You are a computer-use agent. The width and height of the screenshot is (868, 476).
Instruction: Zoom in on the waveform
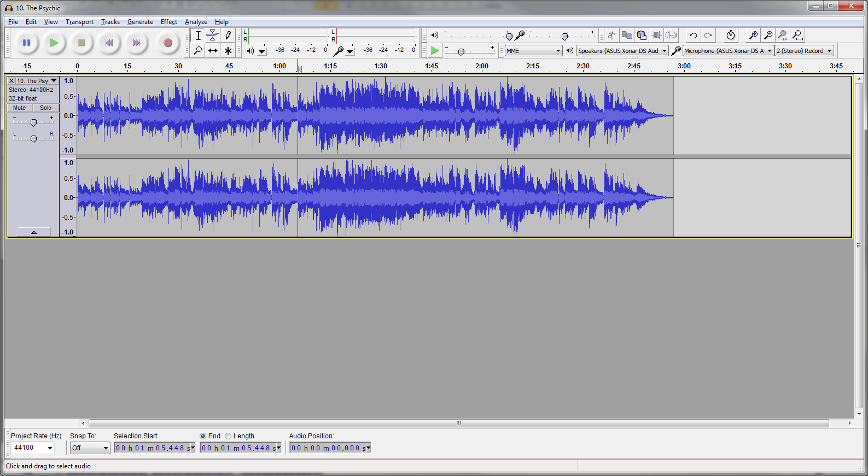(x=753, y=35)
